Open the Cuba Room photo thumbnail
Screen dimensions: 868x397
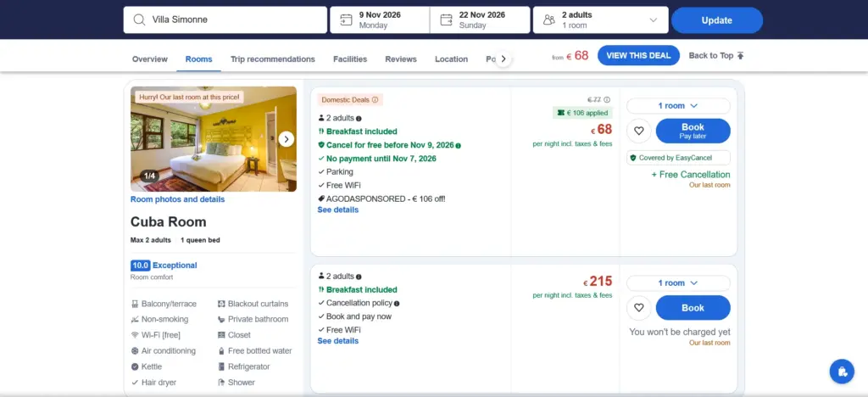[x=214, y=139]
